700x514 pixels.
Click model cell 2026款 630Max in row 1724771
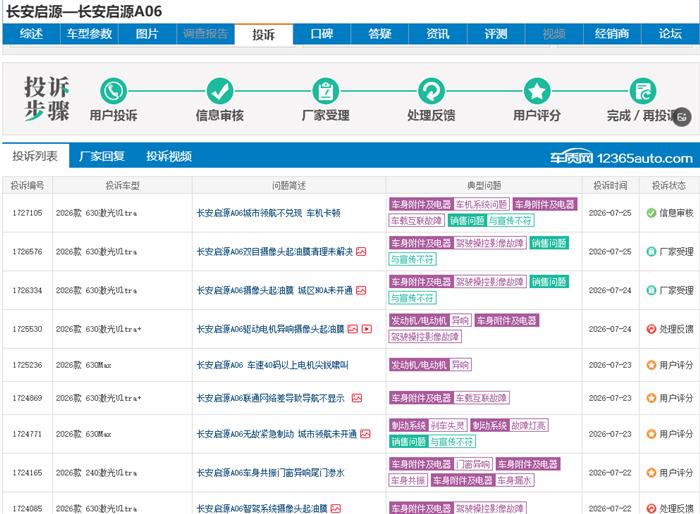[x=83, y=434]
